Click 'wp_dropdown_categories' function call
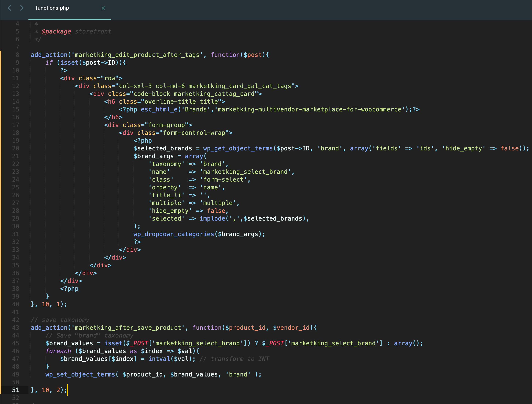The width and height of the screenshot is (532, 404). tap(174, 234)
